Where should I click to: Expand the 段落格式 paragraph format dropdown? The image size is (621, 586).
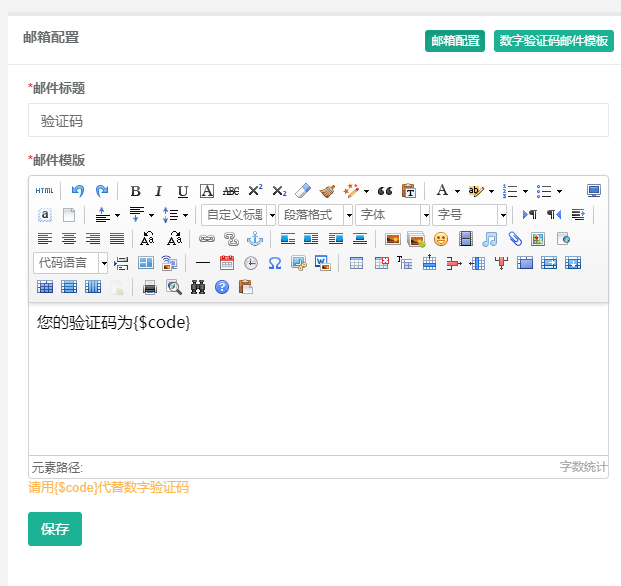[x=315, y=215]
